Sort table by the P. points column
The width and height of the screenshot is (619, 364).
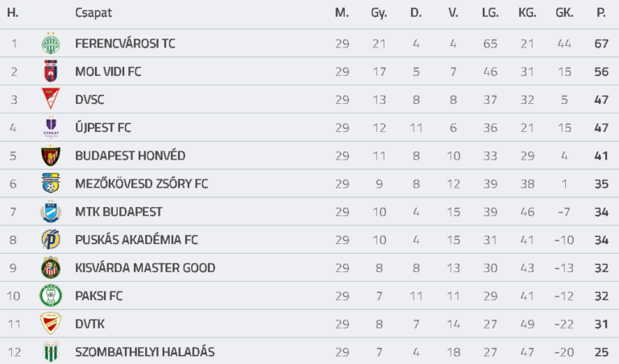(600, 13)
